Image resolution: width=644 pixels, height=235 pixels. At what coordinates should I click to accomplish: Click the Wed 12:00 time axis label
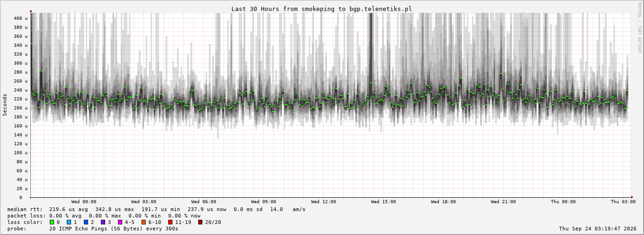pos(324,201)
